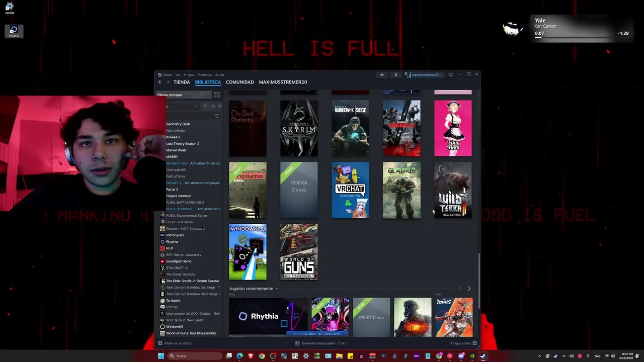Select Marvel Rivals in the game list
This screenshot has width=644, height=362.
176,150
